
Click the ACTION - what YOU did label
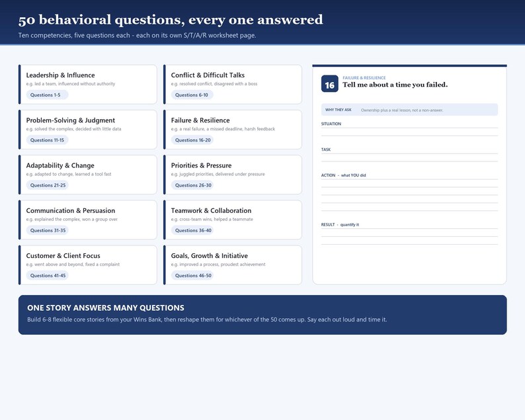pos(344,175)
